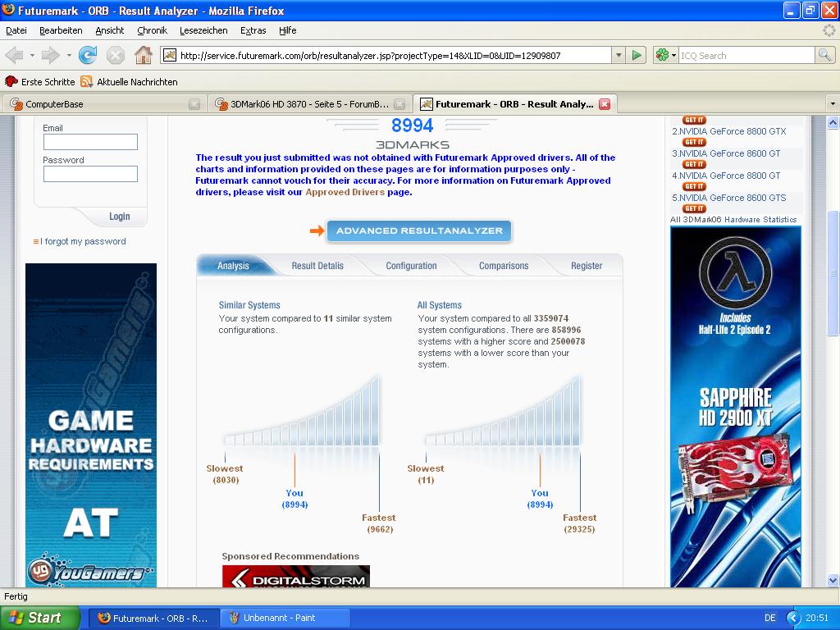
Task: Click the stop loading icon
Action: (115, 55)
